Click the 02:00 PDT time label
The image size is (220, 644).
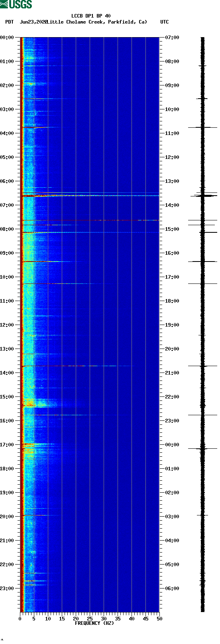pyautogui.click(x=7, y=85)
